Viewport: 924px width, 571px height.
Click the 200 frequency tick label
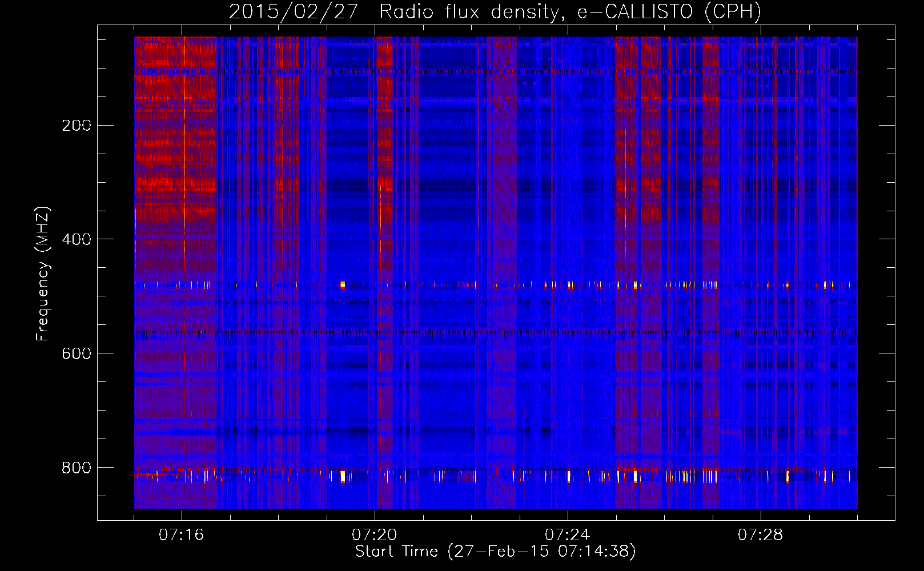(x=77, y=126)
